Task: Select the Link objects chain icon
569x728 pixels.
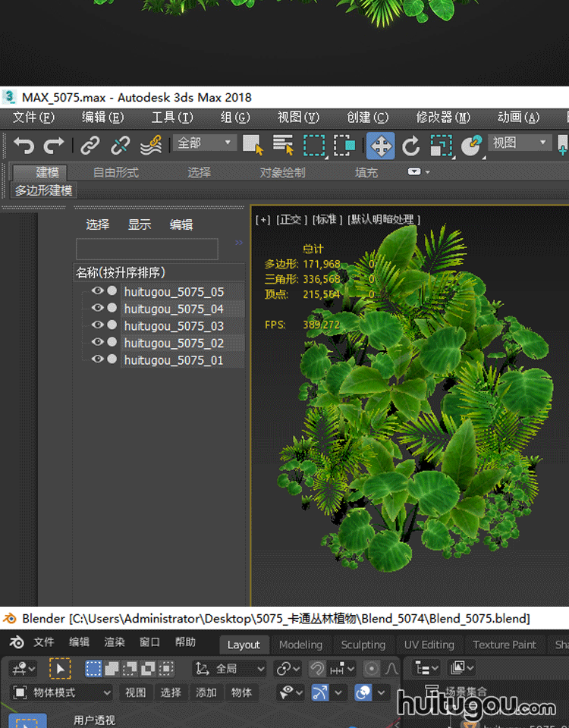Action: tap(90, 145)
